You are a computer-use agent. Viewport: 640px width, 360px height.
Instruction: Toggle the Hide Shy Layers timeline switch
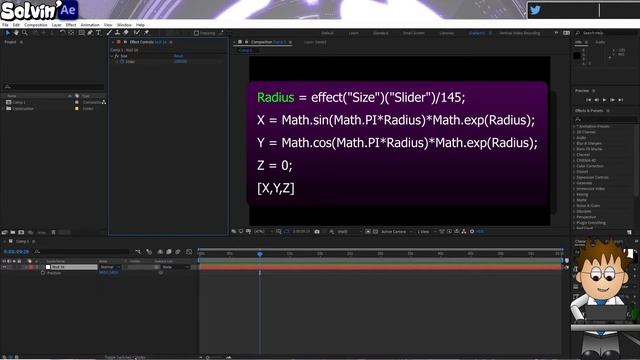(160, 251)
